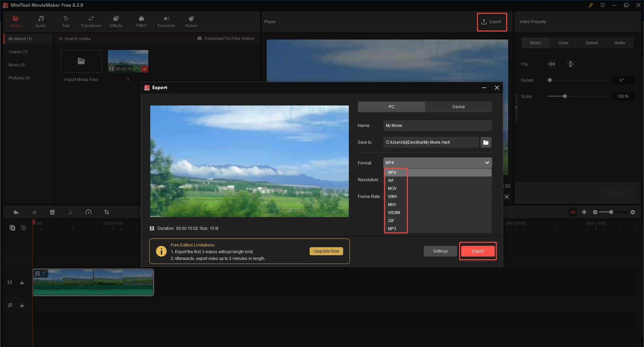Image resolution: width=644 pixels, height=347 pixels.
Task: Switch to Basic tab in Video Property
Action: (x=535, y=43)
